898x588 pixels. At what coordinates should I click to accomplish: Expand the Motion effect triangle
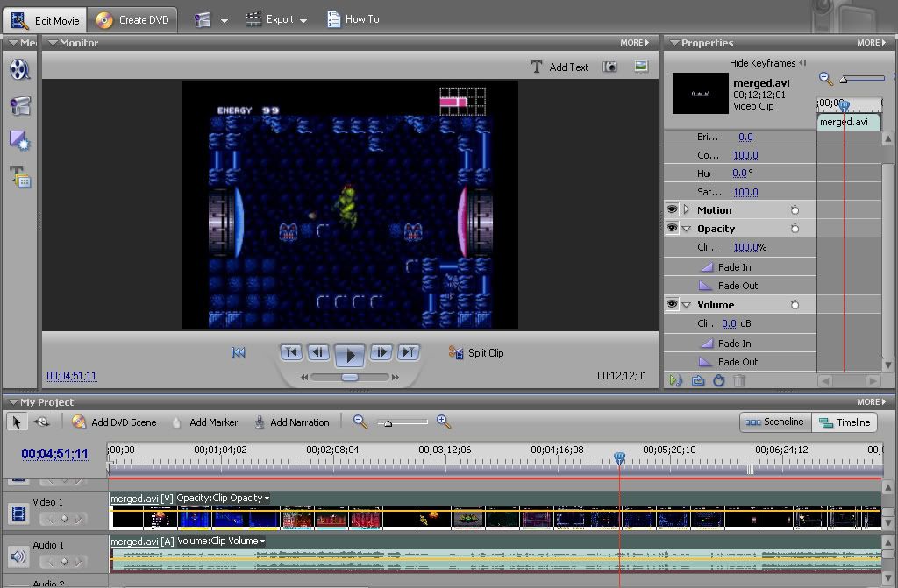pos(686,209)
